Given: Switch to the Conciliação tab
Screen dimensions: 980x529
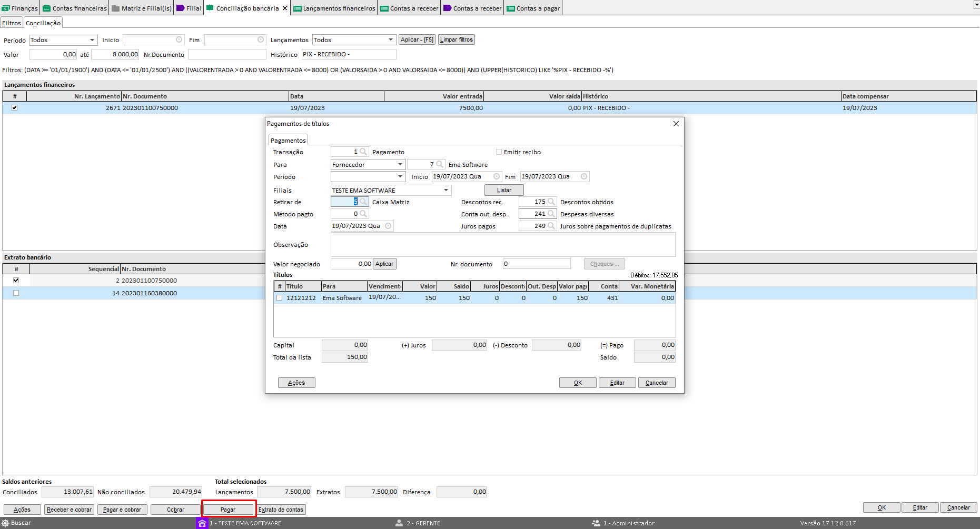Looking at the screenshot, I should pyautogui.click(x=43, y=23).
